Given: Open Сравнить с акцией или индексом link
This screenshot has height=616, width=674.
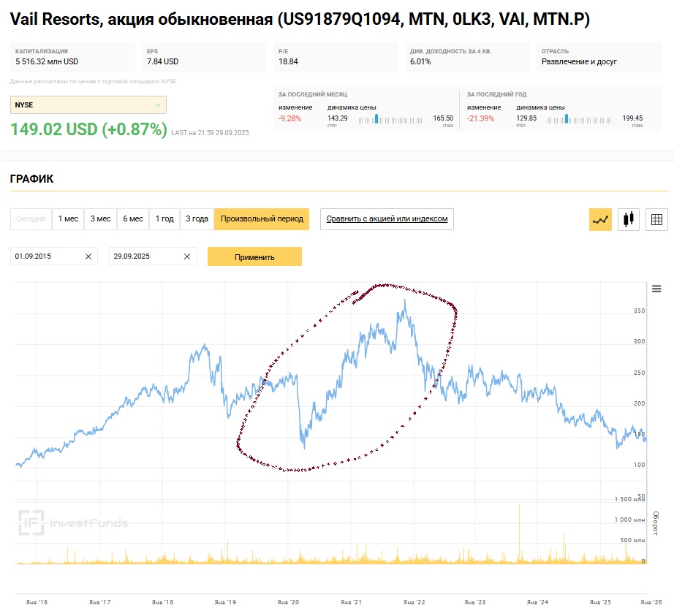Looking at the screenshot, I should (x=387, y=219).
